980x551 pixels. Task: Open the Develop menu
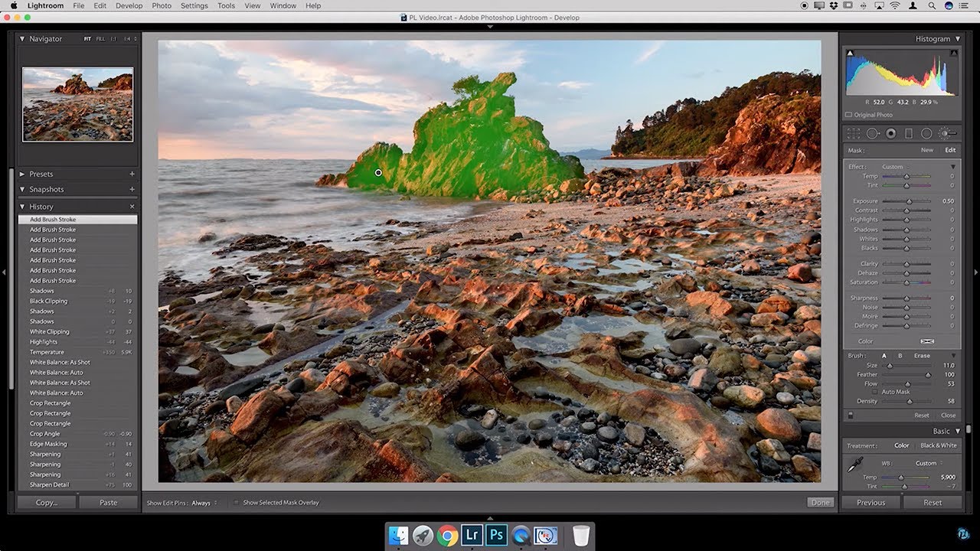click(x=129, y=5)
